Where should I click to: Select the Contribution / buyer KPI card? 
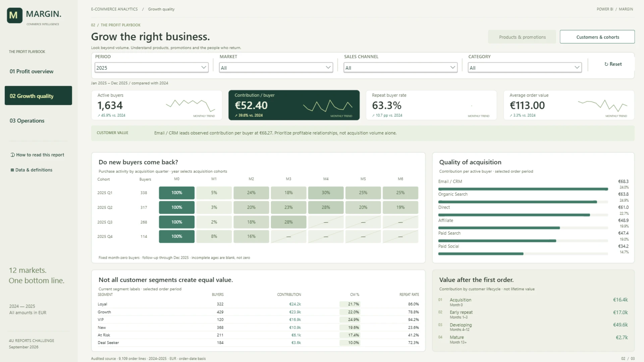pyautogui.click(x=294, y=105)
